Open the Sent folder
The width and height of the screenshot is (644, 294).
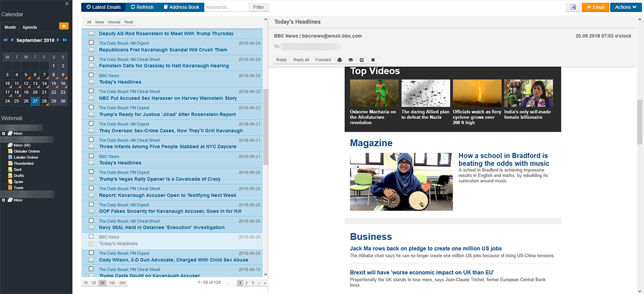coord(18,170)
